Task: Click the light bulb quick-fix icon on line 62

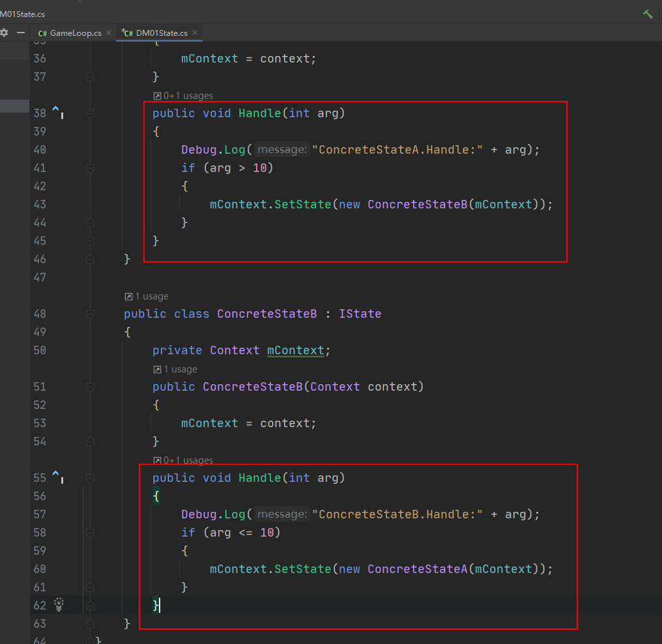Action: tap(59, 604)
